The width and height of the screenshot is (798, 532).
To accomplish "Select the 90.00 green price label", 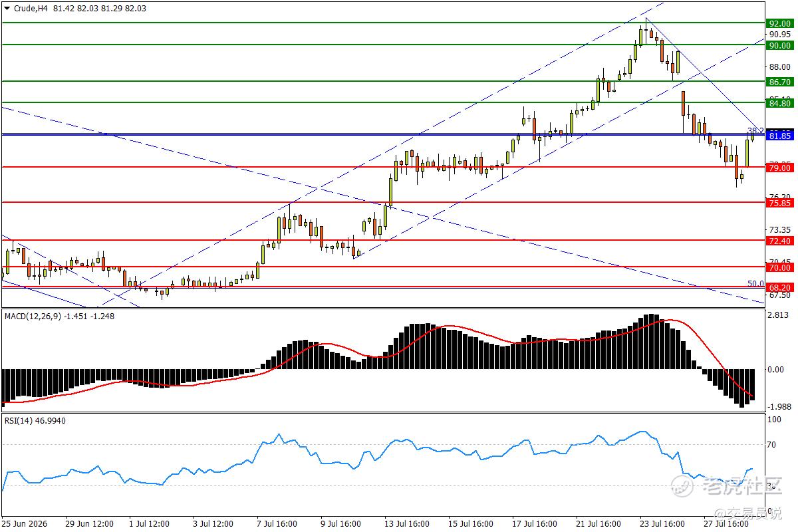I will [779, 45].
